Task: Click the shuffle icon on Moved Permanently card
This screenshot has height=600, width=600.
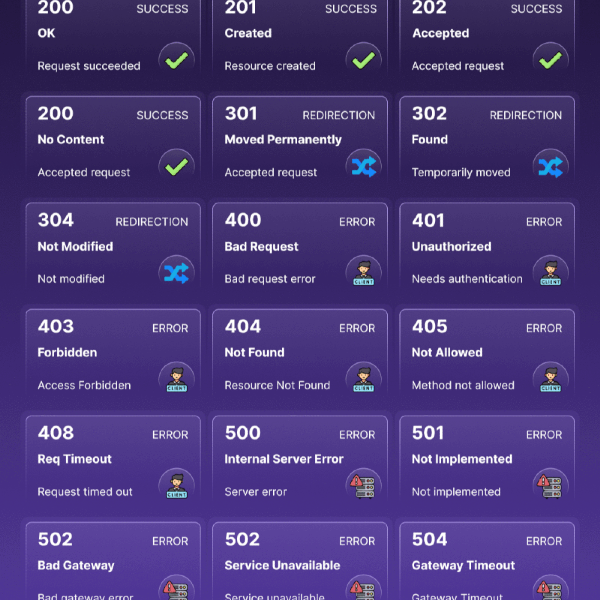Action: point(363,167)
